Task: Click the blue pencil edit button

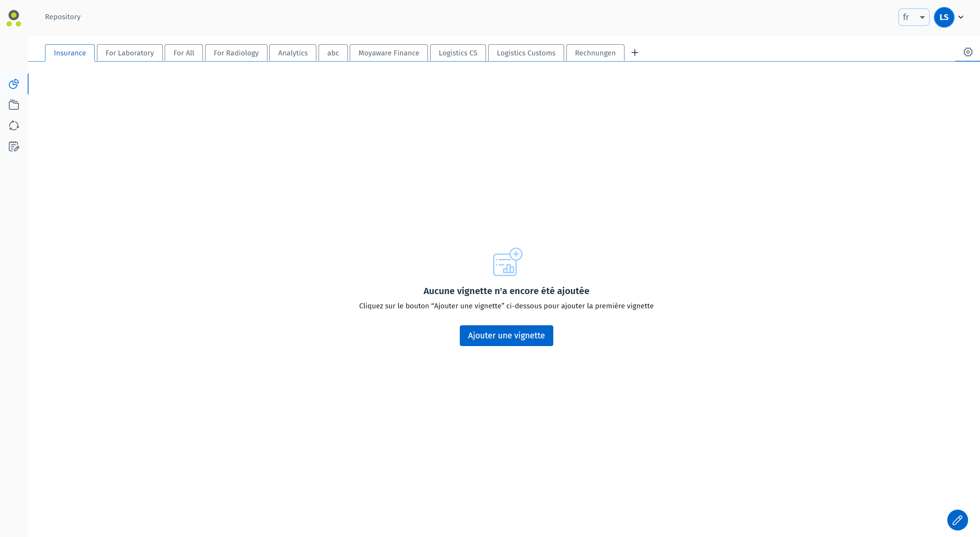Action: tap(957, 520)
